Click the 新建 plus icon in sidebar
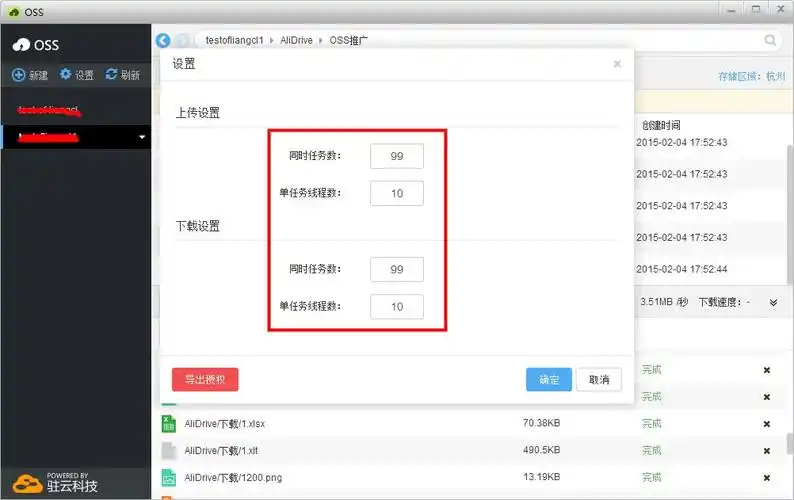 coord(19,75)
